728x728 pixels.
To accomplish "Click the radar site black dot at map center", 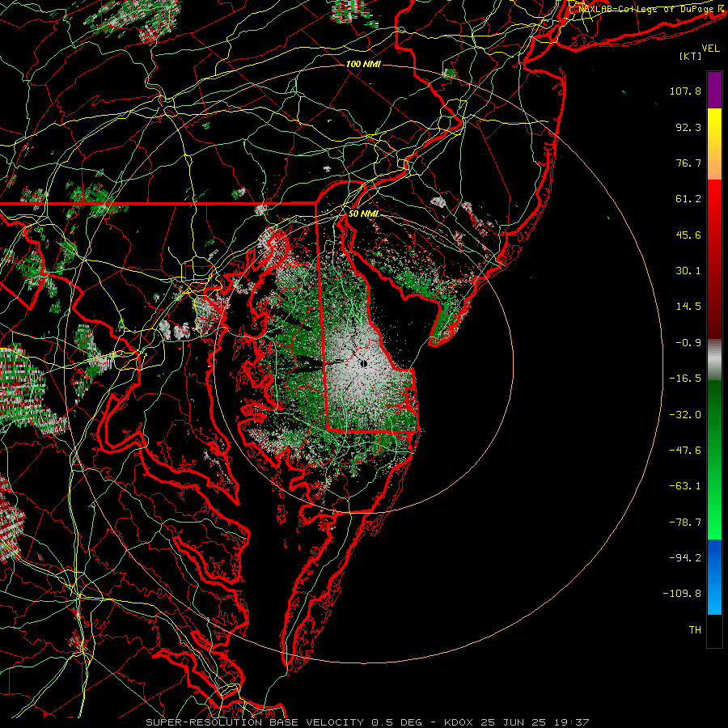I will click(x=363, y=363).
